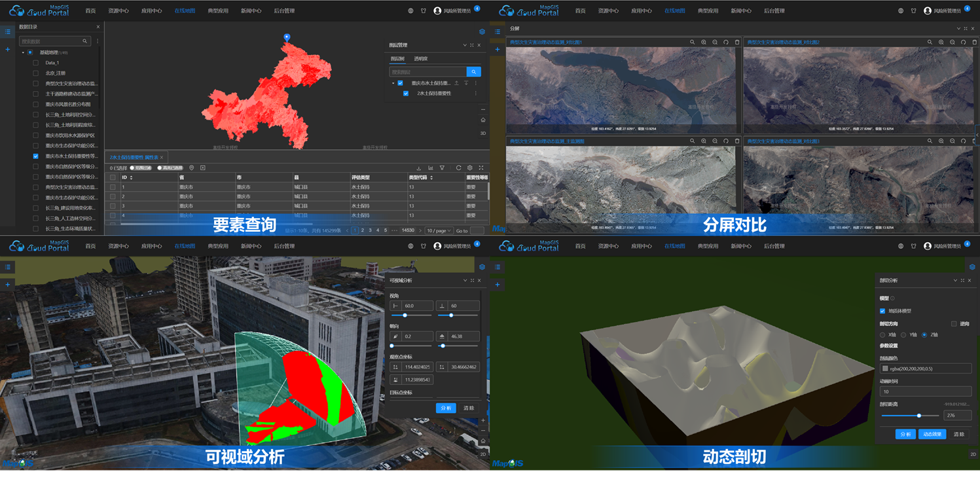Collapse the 可视域分析 panel with its chevron
Screen dimensions: 980x487
point(465,281)
